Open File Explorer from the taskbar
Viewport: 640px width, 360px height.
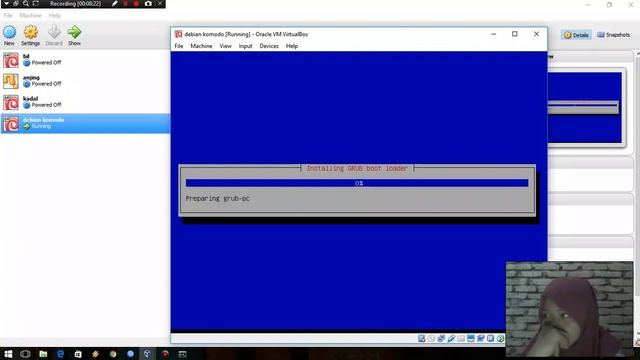(43, 354)
